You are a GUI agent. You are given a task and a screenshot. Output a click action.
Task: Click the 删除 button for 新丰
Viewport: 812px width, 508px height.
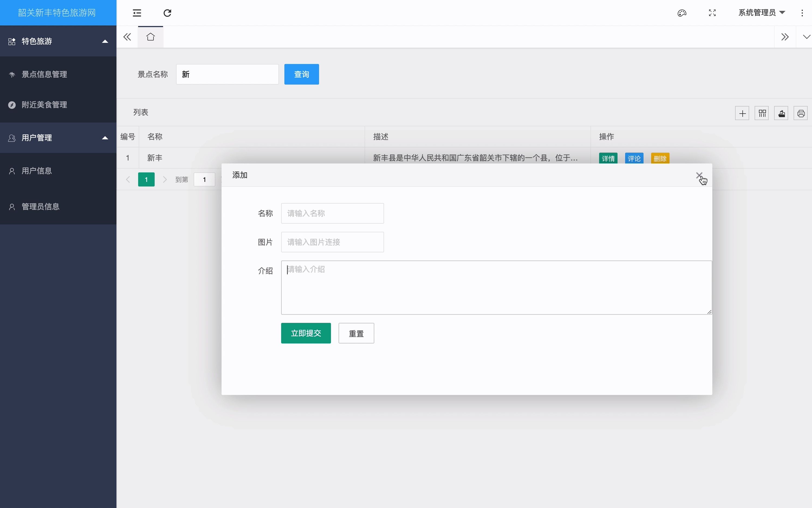[660, 158]
